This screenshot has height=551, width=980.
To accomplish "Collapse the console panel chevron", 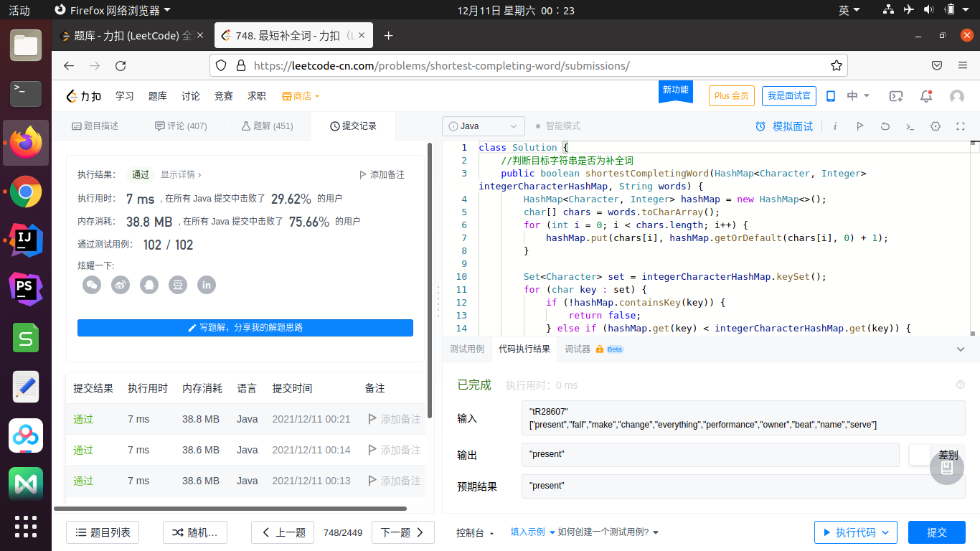I will (x=961, y=349).
